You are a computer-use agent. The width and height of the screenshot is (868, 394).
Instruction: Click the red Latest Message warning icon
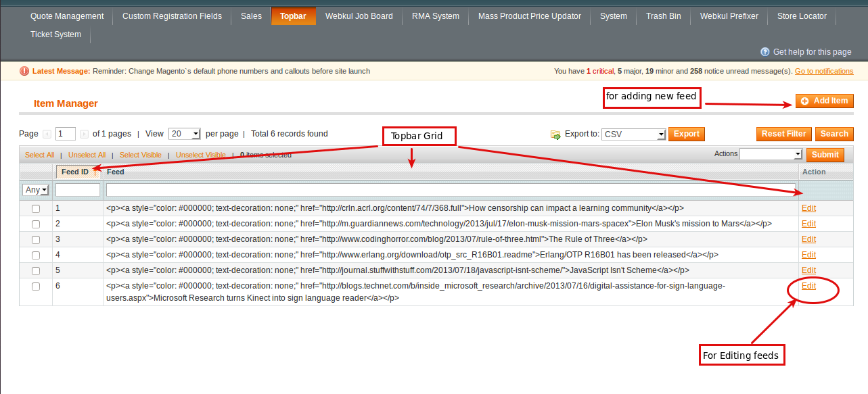tap(24, 71)
